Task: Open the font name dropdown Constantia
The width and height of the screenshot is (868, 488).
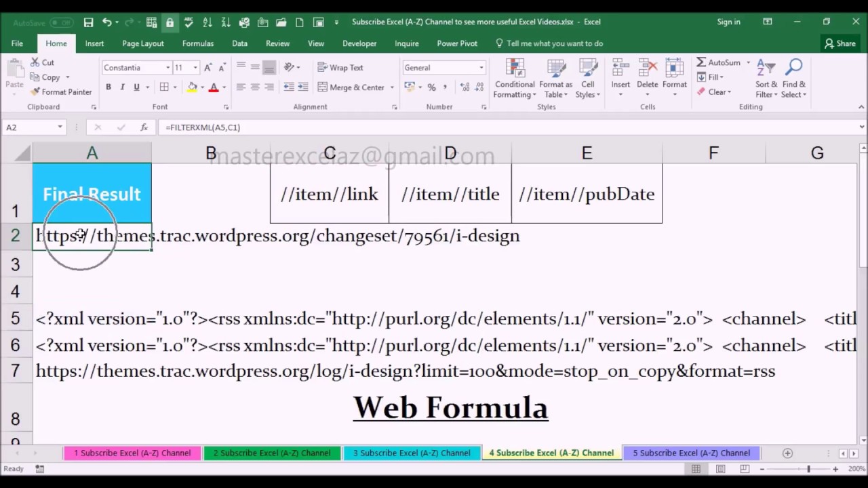Action: 167,68
